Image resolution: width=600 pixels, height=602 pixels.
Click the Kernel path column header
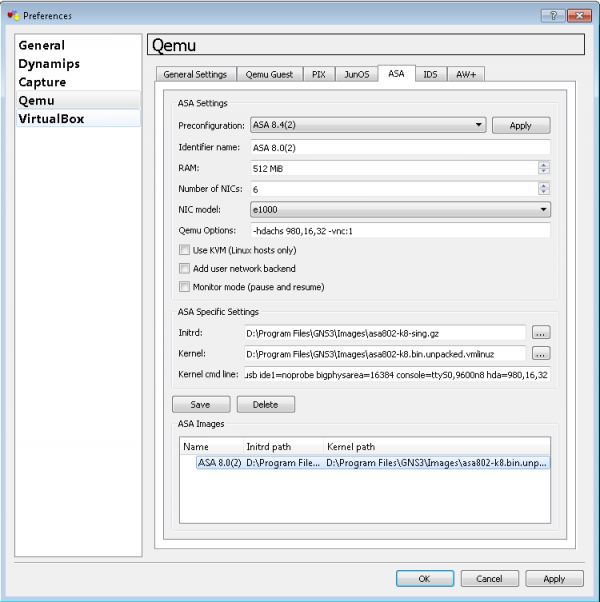[x=437, y=447]
